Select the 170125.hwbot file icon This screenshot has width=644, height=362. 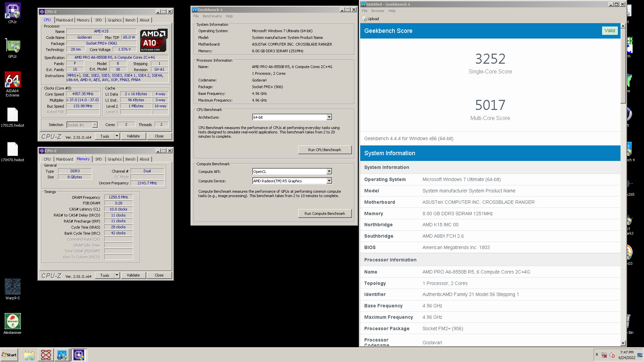(12, 117)
